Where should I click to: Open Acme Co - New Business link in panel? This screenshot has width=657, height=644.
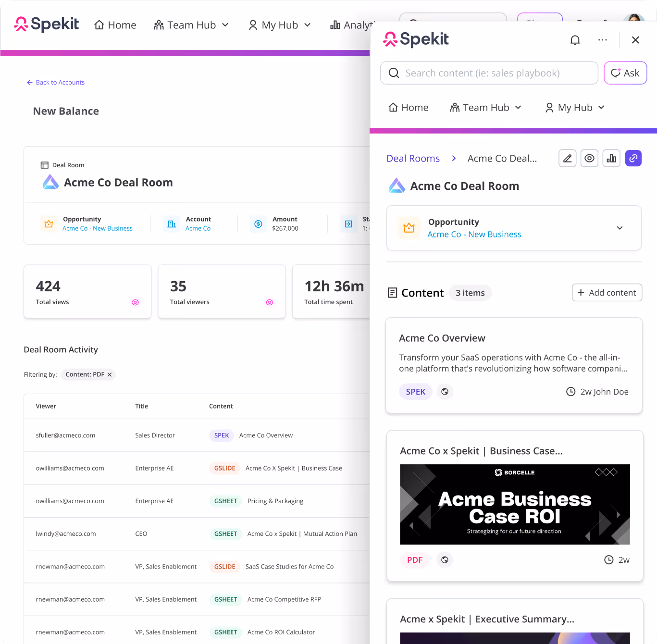click(x=474, y=235)
